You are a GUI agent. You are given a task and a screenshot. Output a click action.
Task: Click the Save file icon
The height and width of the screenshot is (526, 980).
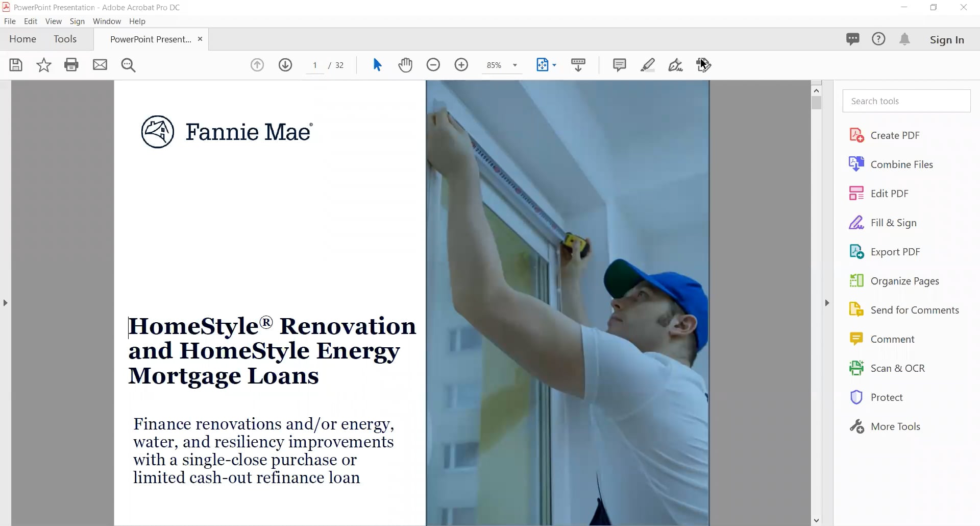coord(16,65)
